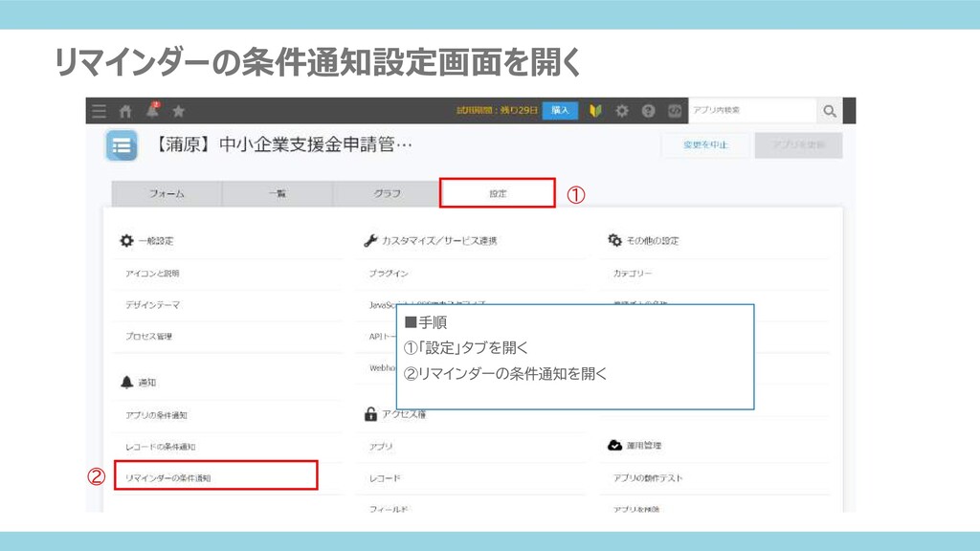The height and width of the screenshot is (551, 980).
Task: Open アイコンと説明 setting
Action: (152, 273)
